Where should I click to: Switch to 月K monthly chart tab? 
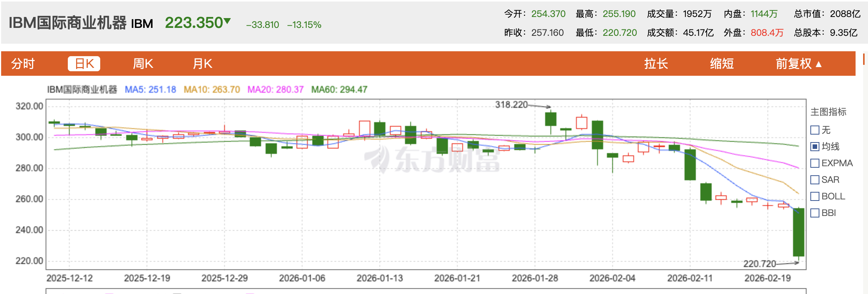tap(202, 64)
